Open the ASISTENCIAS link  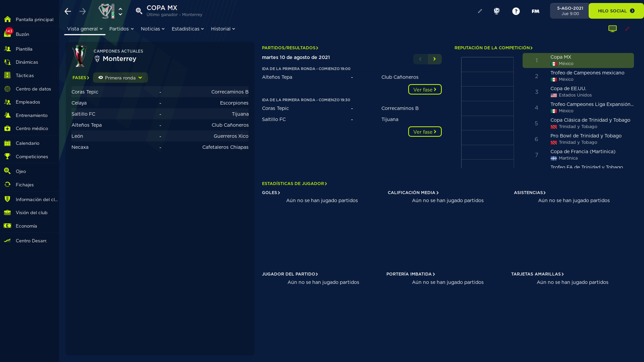click(530, 193)
